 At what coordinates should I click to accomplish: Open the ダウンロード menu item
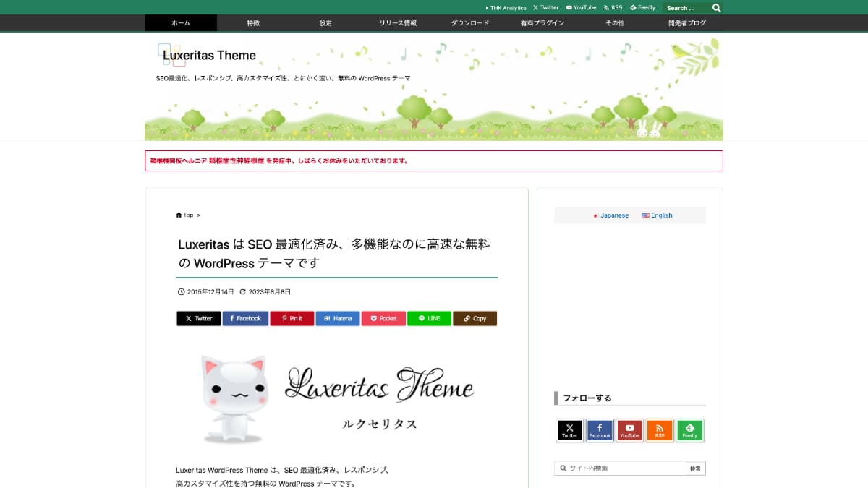(470, 23)
